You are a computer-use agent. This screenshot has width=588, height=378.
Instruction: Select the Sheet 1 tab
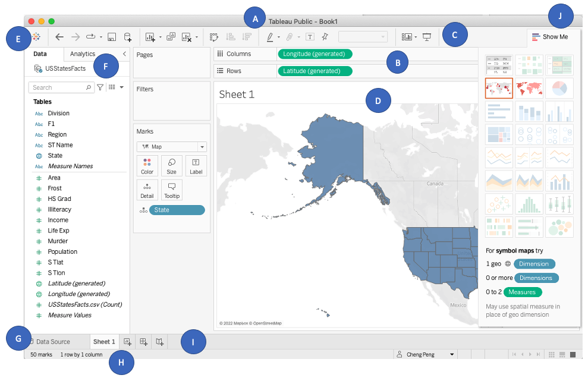click(104, 342)
